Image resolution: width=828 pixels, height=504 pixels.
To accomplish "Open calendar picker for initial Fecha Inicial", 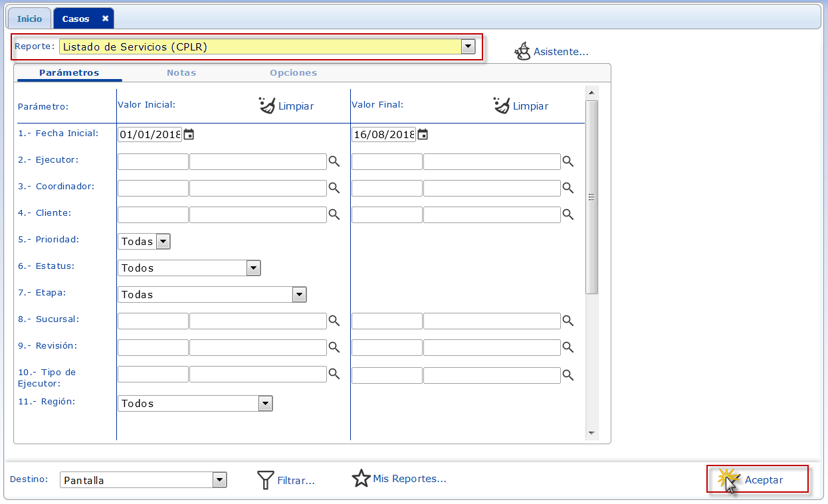I will pos(189,135).
